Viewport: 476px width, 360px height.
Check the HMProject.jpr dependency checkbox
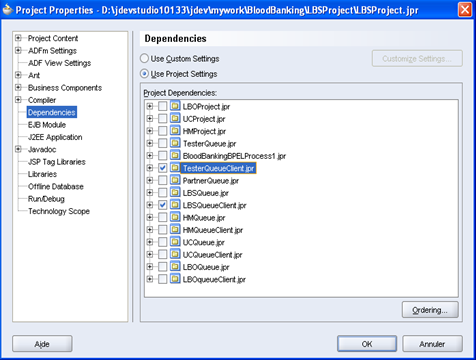(162, 131)
